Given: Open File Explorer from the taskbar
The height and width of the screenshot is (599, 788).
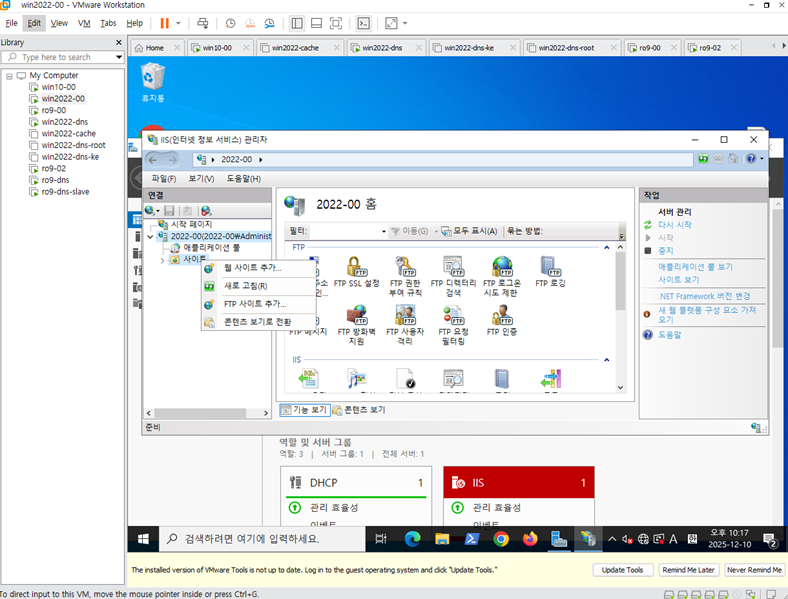Looking at the screenshot, I should [442, 539].
